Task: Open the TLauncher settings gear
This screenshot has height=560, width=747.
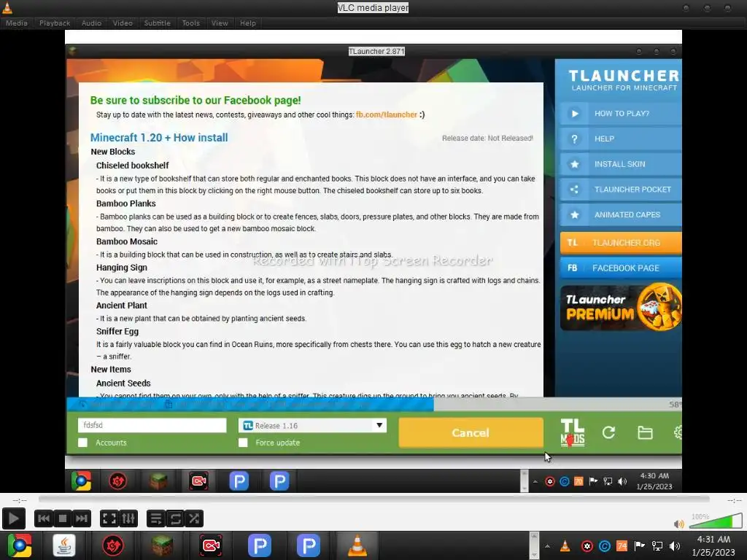Action: point(678,432)
